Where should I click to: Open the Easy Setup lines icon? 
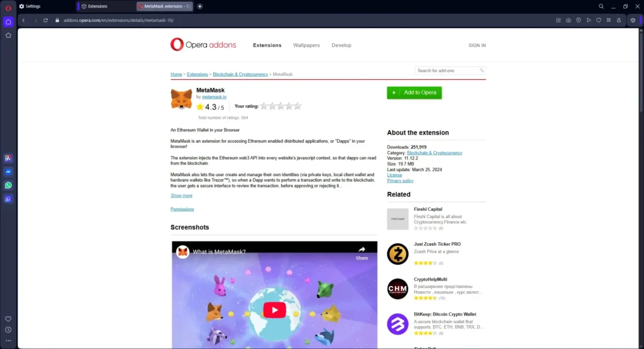[x=609, y=20]
